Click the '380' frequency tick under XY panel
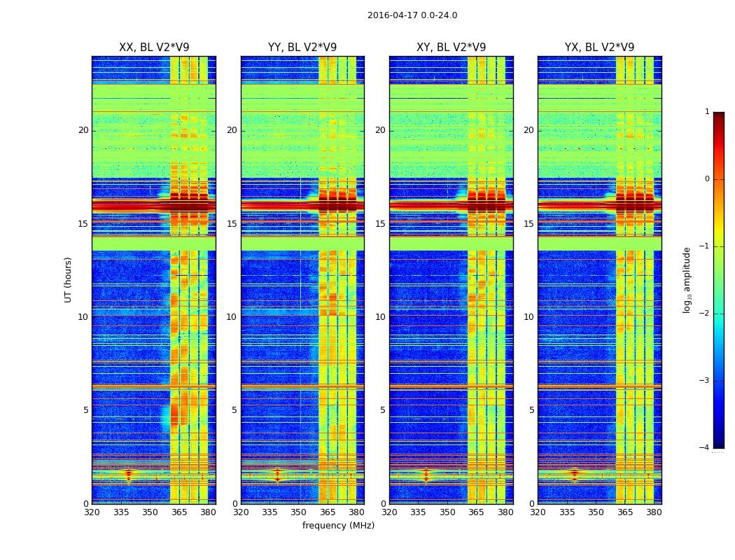The width and height of the screenshot is (735, 560). [506, 512]
